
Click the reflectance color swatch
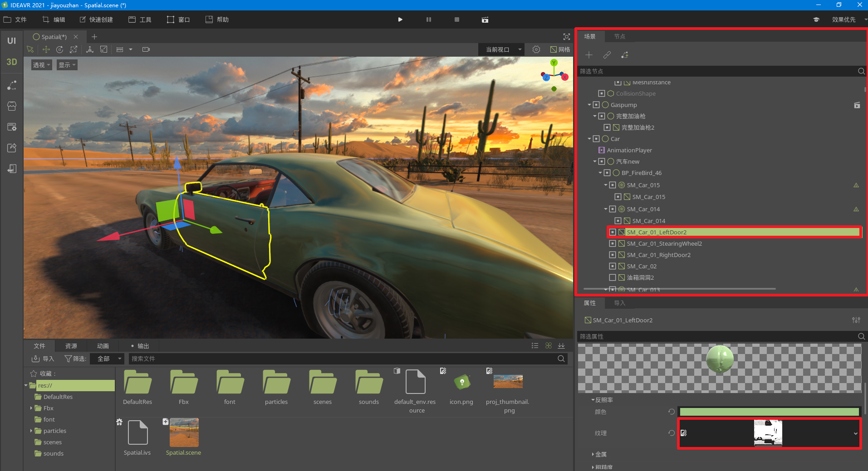click(x=770, y=412)
